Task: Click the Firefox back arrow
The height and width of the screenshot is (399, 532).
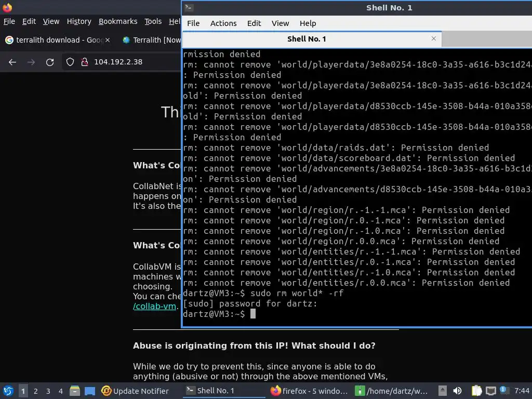Action: (x=12, y=62)
